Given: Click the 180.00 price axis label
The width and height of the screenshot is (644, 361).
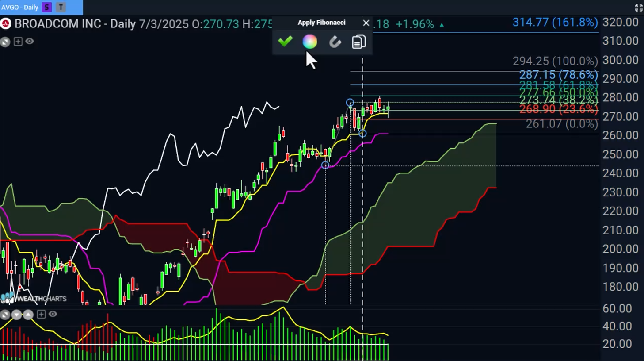Looking at the screenshot, I should tap(621, 287).
